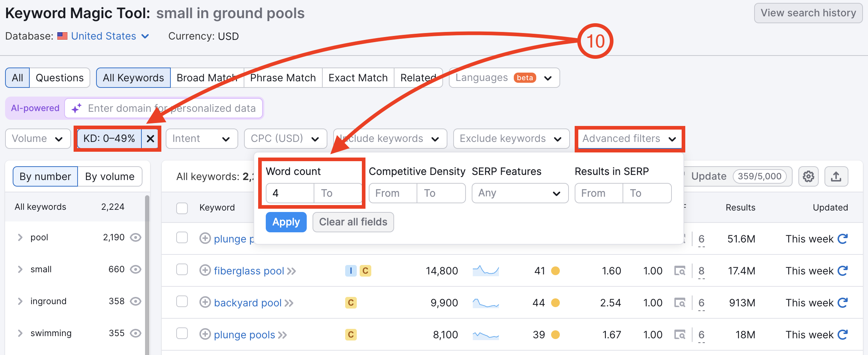Switch to By volume grouping
This screenshot has height=355, width=868.
tap(110, 176)
